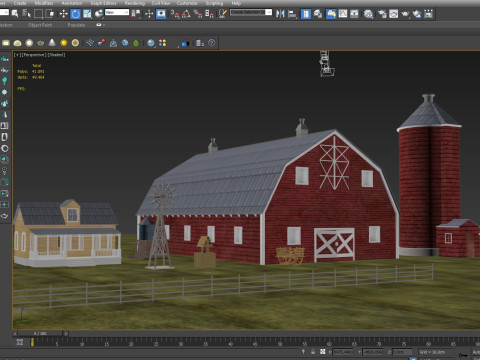Open the Civil View menu
Screen dimensions: 480x360
click(161, 3)
